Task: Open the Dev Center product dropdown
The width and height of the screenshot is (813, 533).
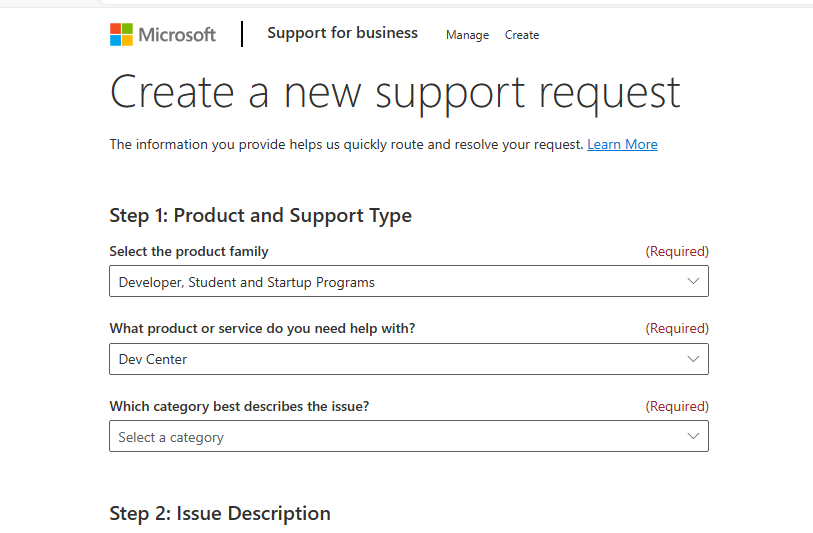Action: click(409, 359)
